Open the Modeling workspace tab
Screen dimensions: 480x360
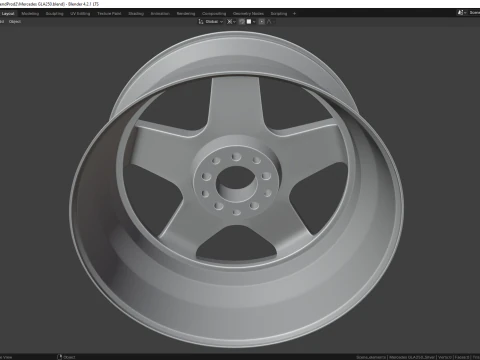pyautogui.click(x=30, y=14)
